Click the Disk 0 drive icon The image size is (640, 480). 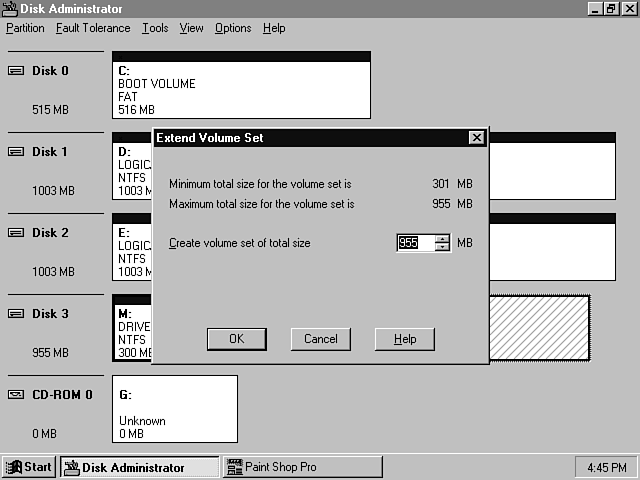[x=17, y=71]
